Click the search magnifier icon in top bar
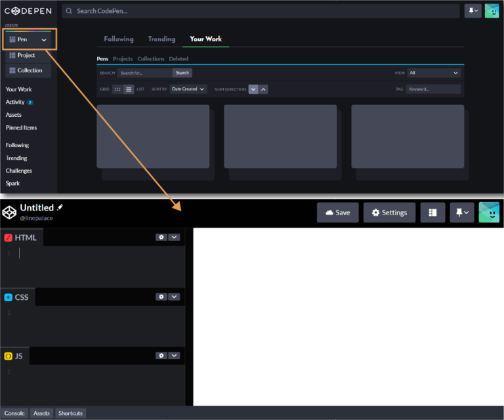The width and height of the screenshot is (504, 420). click(69, 11)
